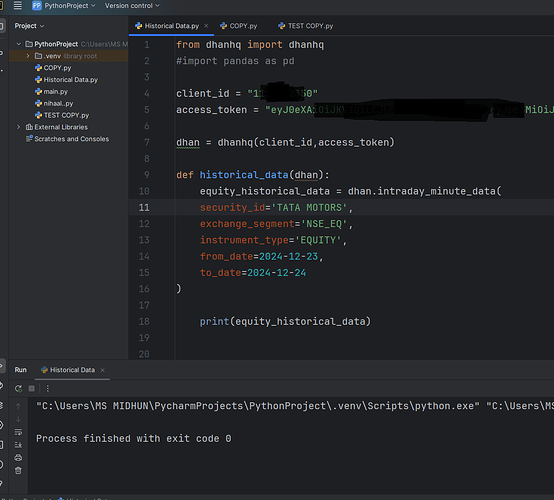This screenshot has height=500, width=554.
Task: Open Project view options dropdown
Action: point(29,26)
